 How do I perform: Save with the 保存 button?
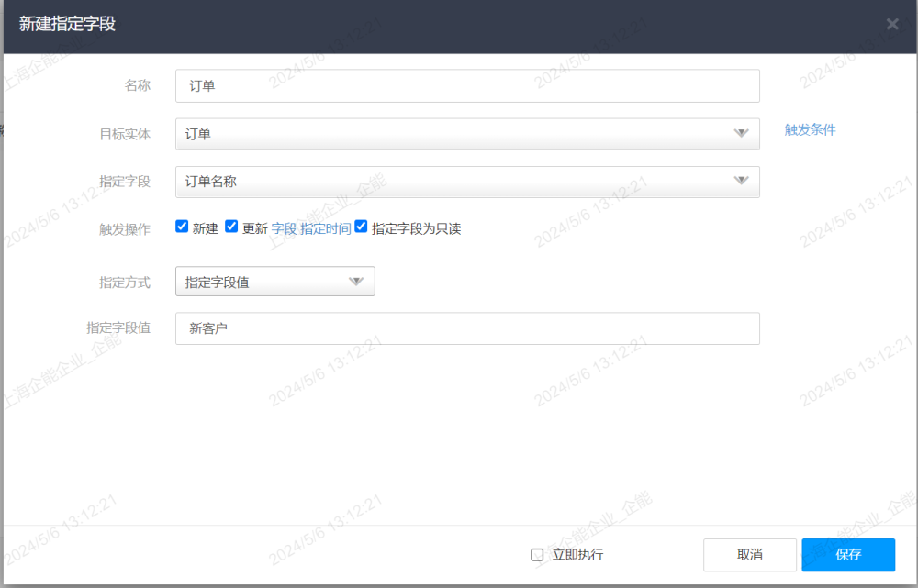pos(848,555)
